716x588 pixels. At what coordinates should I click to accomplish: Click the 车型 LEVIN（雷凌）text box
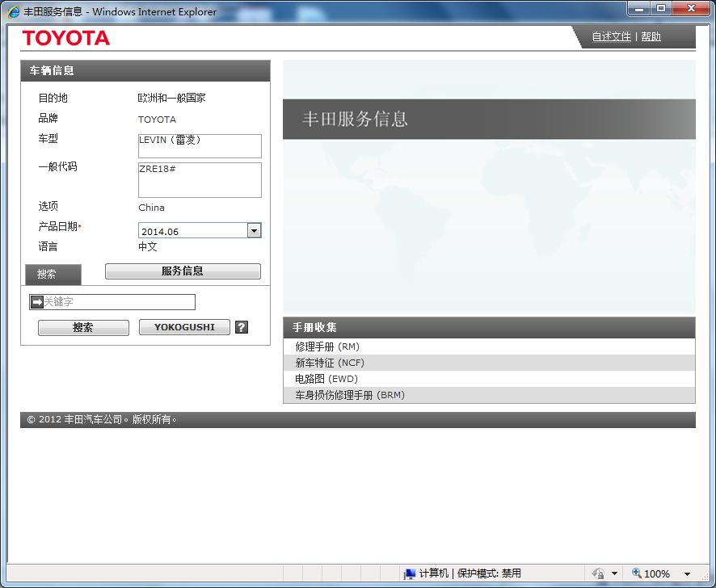(200, 146)
